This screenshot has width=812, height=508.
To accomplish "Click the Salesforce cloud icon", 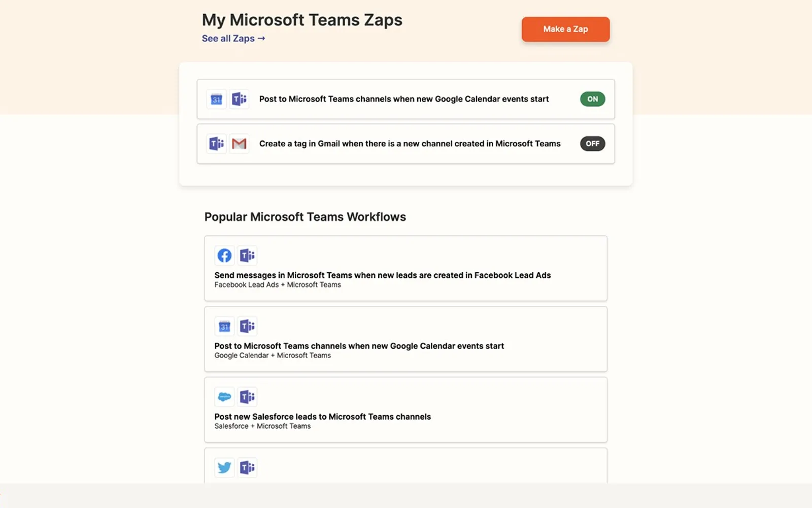I will (224, 397).
